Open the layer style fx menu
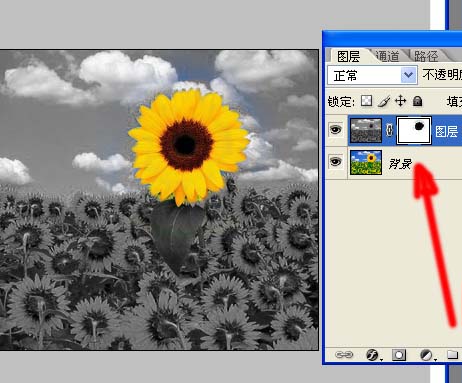 pos(373,355)
